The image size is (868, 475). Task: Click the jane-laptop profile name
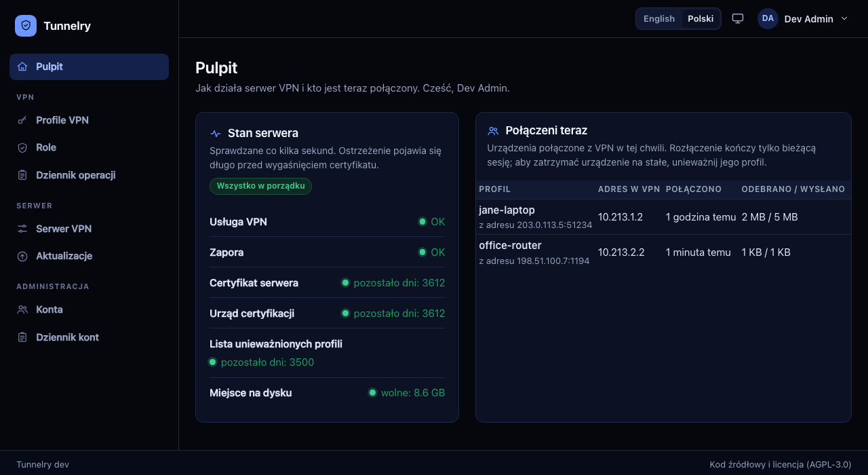[x=507, y=210]
